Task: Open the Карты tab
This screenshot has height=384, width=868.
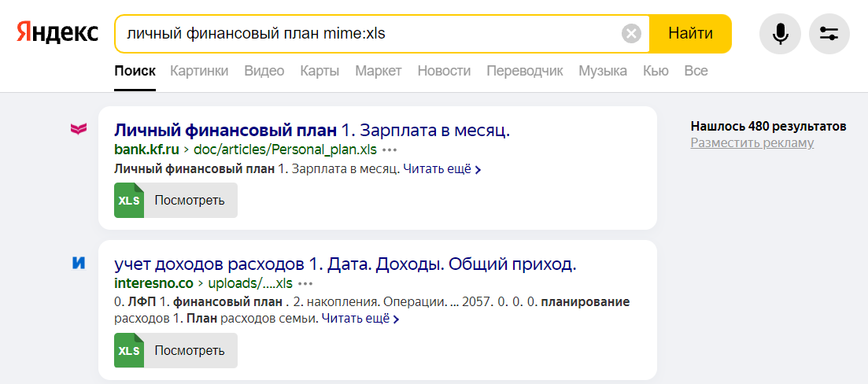Action: point(320,71)
